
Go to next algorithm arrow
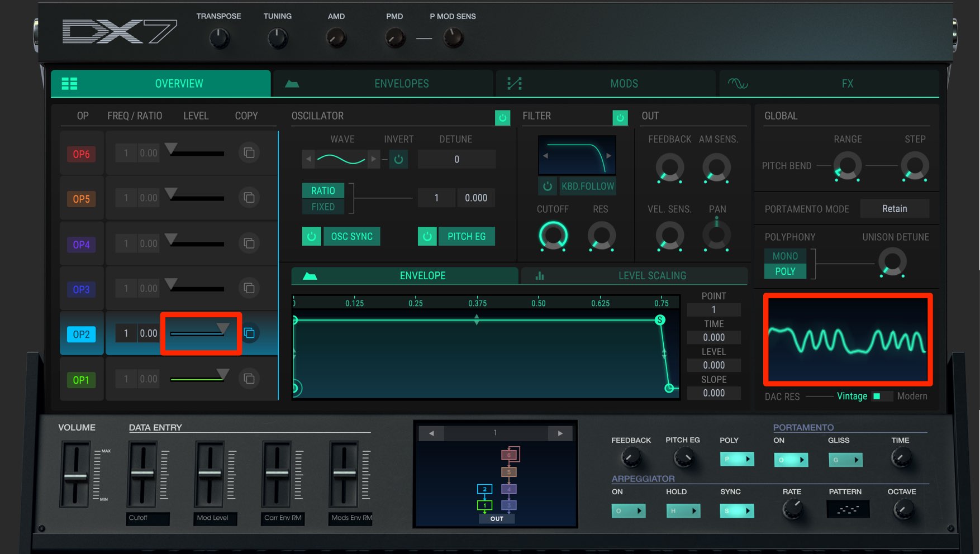pos(560,433)
